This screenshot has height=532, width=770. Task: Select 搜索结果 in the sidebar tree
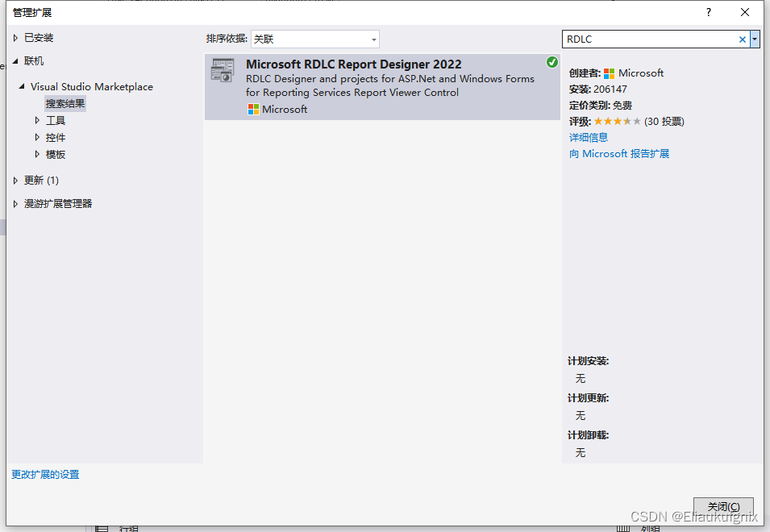pyautogui.click(x=66, y=103)
